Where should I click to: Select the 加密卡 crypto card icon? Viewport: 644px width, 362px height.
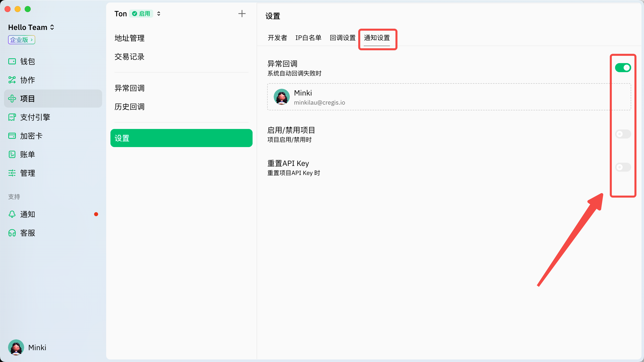[12, 136]
